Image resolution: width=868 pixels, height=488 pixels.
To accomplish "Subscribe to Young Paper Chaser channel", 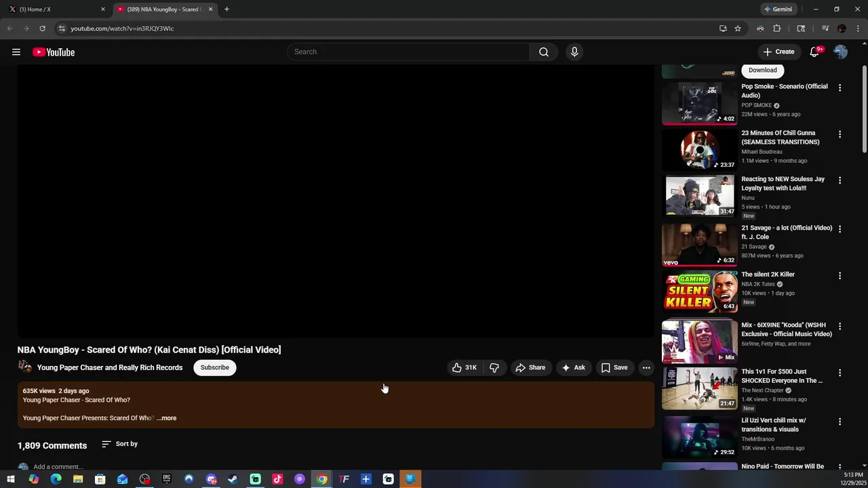I will point(215,367).
